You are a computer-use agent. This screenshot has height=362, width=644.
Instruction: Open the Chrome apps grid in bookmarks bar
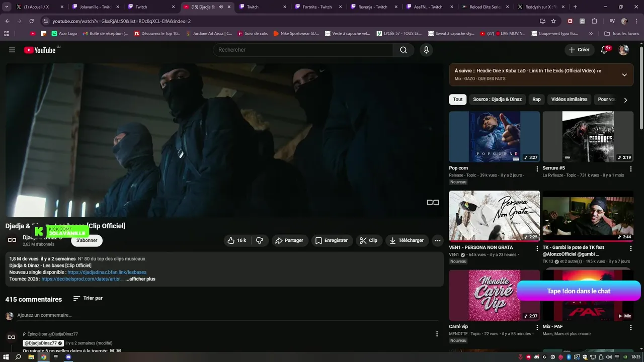point(7,34)
